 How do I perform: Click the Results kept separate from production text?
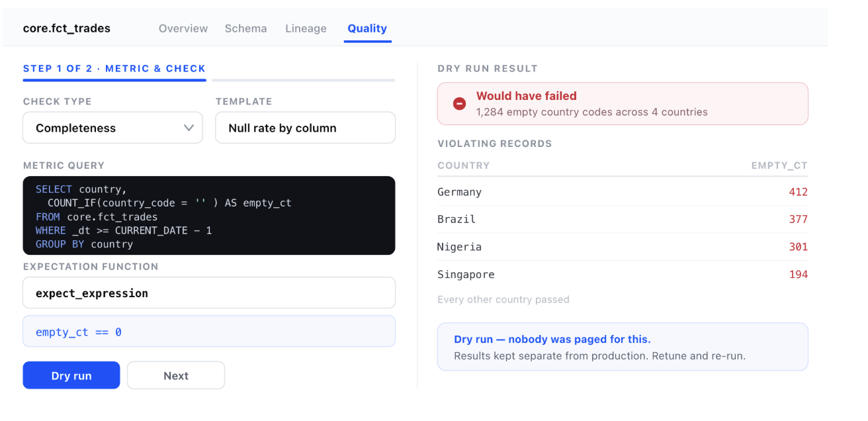click(599, 356)
